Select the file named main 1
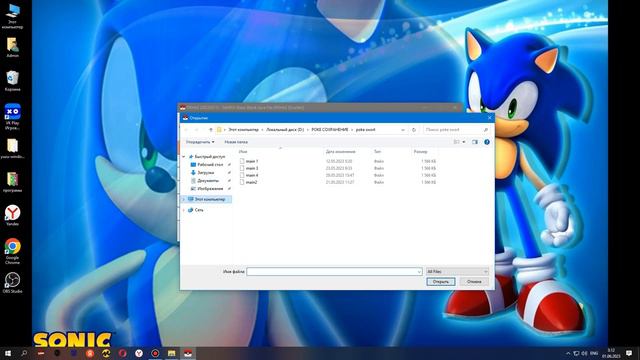This screenshot has width=640, height=360. click(252, 161)
